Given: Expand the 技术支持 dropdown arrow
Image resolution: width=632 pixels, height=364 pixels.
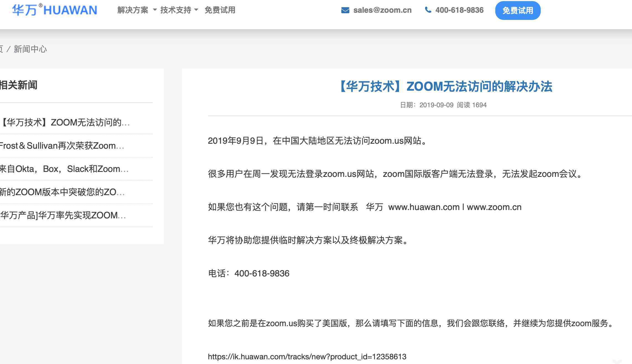Looking at the screenshot, I should pyautogui.click(x=196, y=10).
